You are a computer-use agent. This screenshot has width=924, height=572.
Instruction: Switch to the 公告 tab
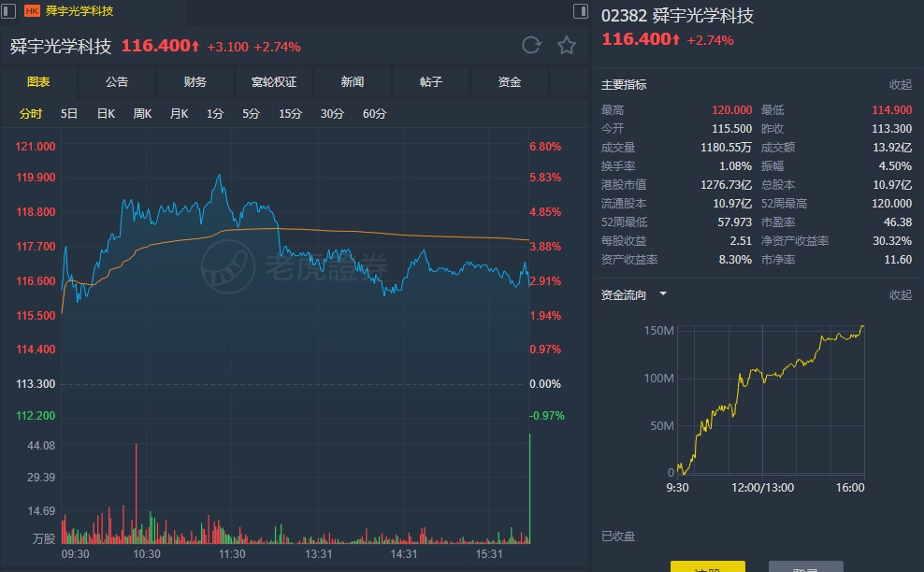point(117,82)
